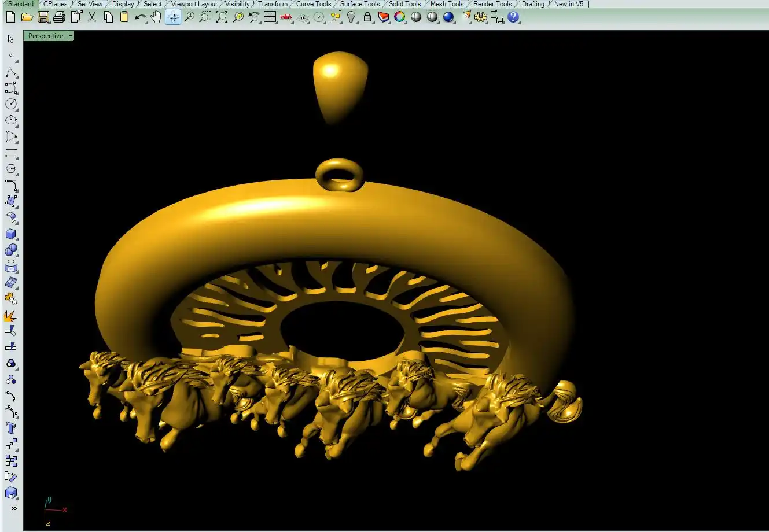Viewport: 769px width, 532px height.
Task: Toggle the lock objects padlock icon
Action: [x=367, y=17]
